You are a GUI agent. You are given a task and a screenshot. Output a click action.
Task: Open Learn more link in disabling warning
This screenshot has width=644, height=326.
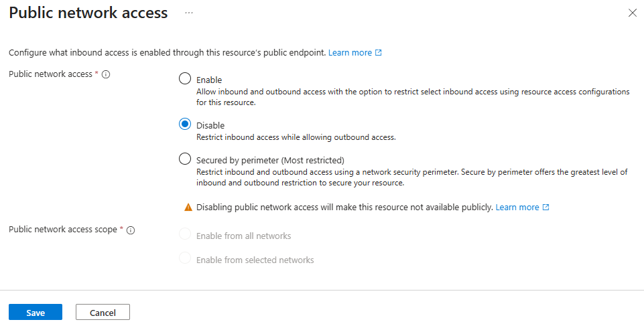[x=517, y=207]
